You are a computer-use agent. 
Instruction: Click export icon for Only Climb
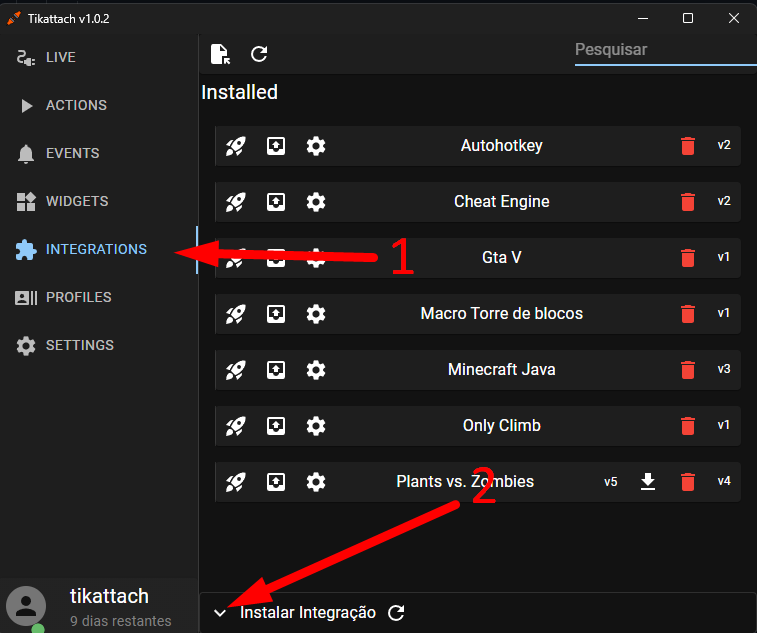(x=276, y=426)
